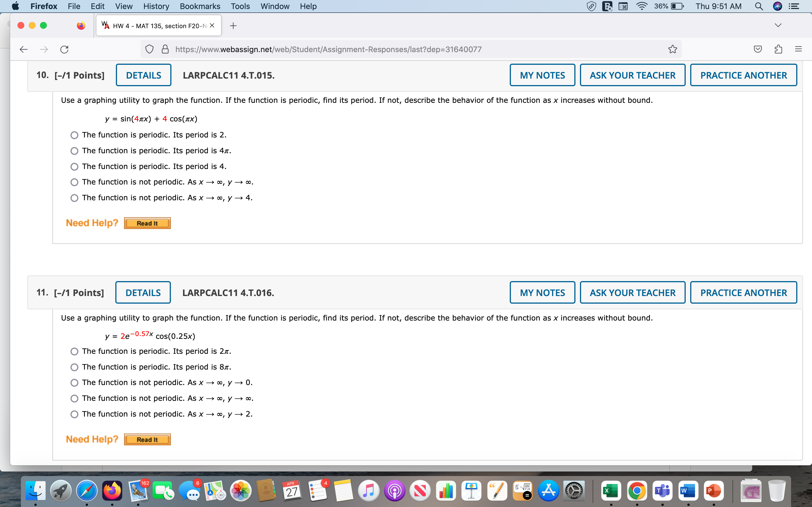The image size is (812, 507).
Task: Open the Firefox hamburger menu
Action: tap(798, 49)
